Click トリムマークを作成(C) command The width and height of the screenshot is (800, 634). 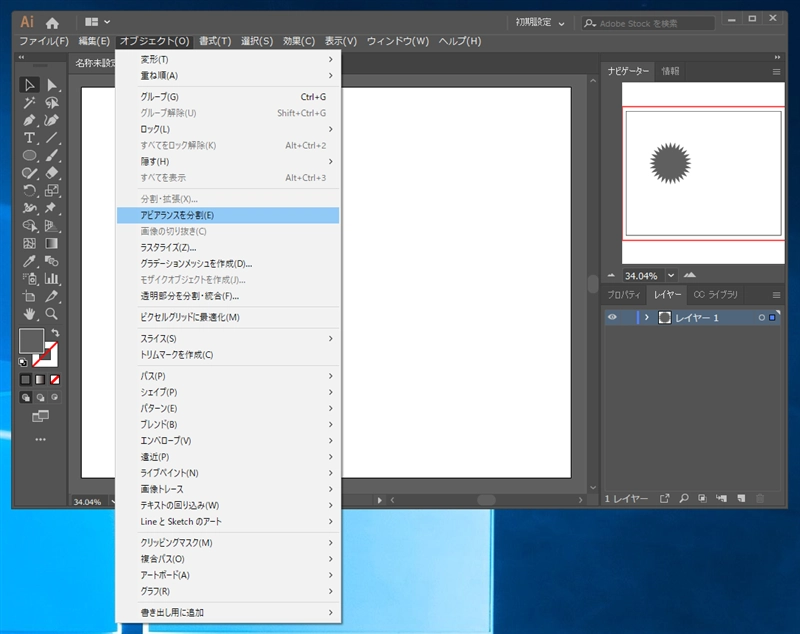click(x=228, y=354)
